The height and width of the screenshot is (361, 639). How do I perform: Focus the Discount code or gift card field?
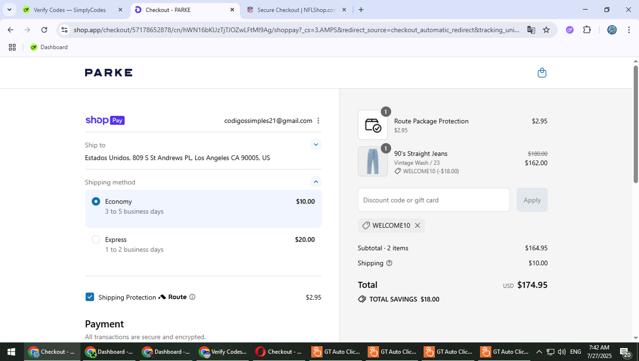pyautogui.click(x=434, y=200)
